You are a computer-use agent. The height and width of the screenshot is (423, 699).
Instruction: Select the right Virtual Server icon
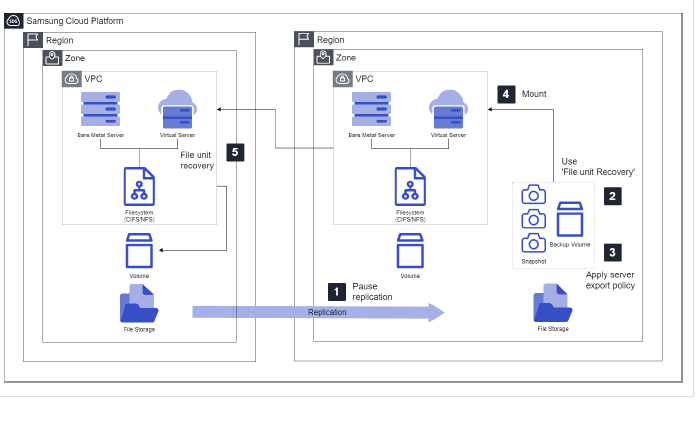[448, 109]
